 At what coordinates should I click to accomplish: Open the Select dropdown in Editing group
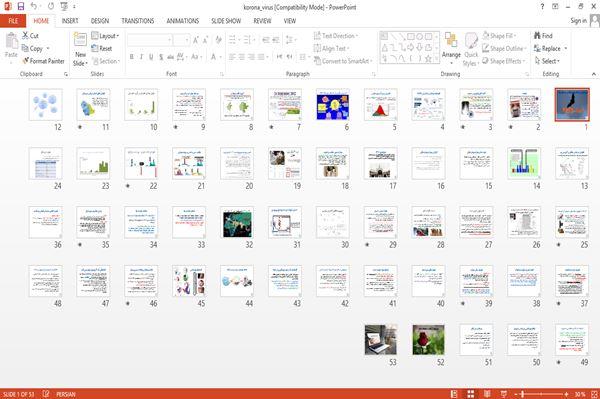tap(548, 61)
